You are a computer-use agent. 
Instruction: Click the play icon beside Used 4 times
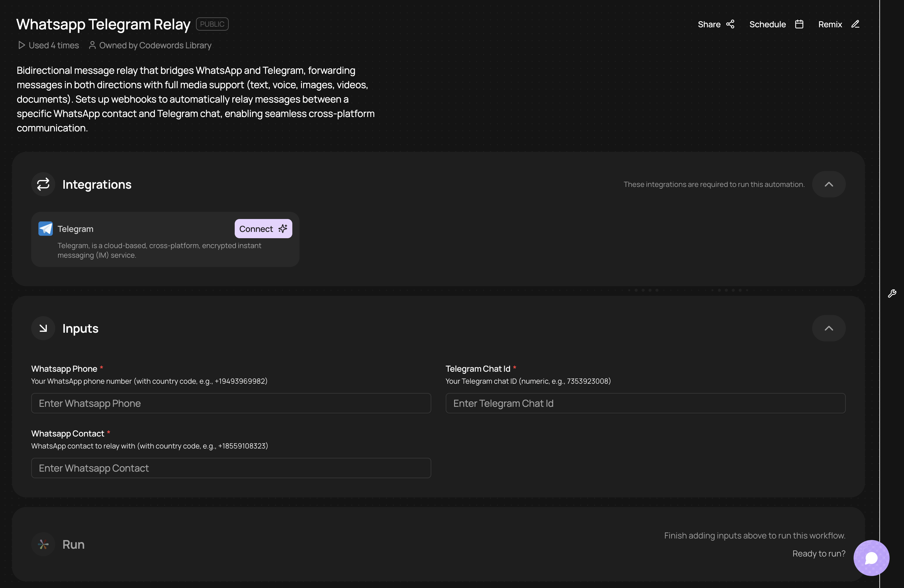point(22,45)
